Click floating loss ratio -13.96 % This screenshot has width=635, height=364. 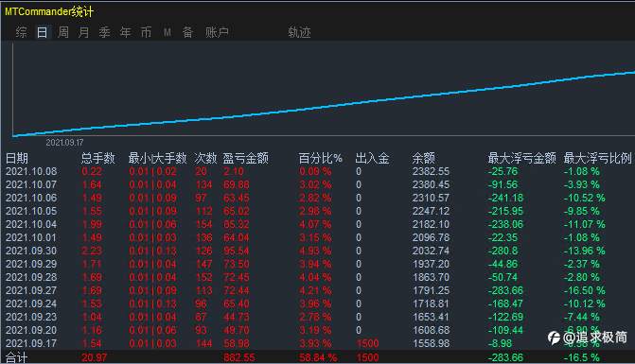[x=585, y=251]
